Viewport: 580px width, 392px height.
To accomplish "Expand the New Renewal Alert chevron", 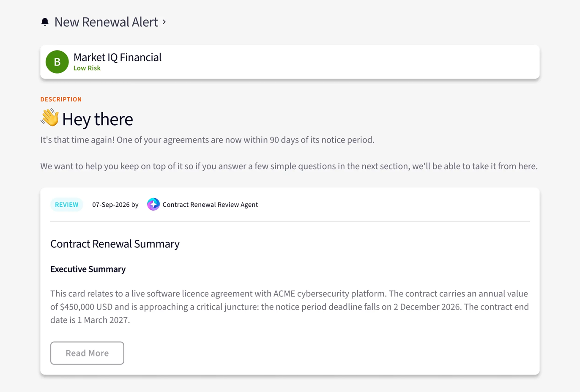I will [x=164, y=22].
